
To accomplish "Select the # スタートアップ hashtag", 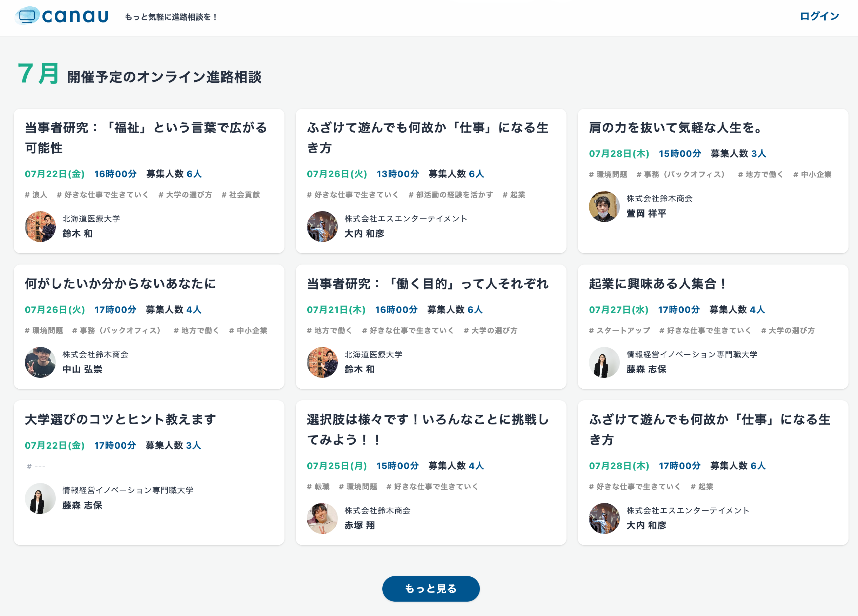I will pyautogui.click(x=619, y=330).
